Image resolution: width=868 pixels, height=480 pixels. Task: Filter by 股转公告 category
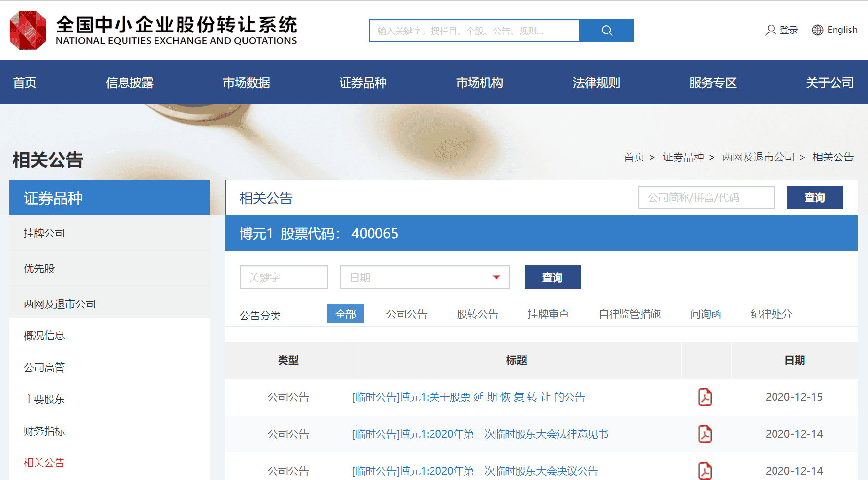[477, 314]
